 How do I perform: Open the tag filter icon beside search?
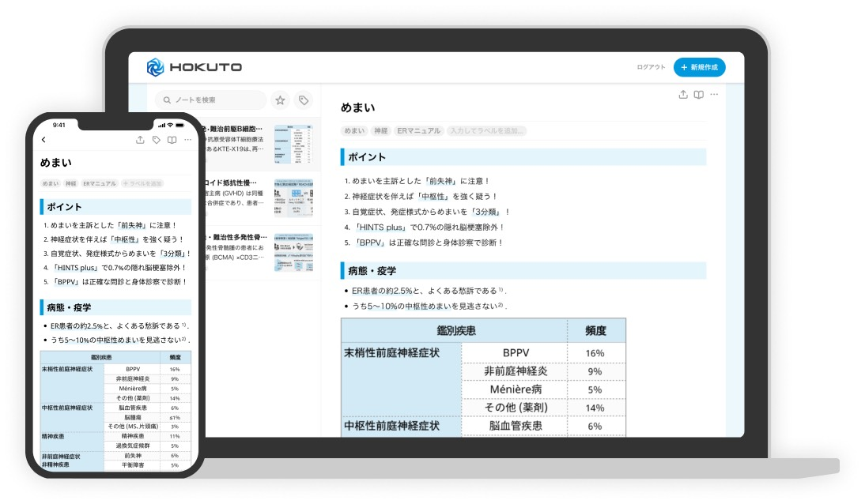click(304, 100)
